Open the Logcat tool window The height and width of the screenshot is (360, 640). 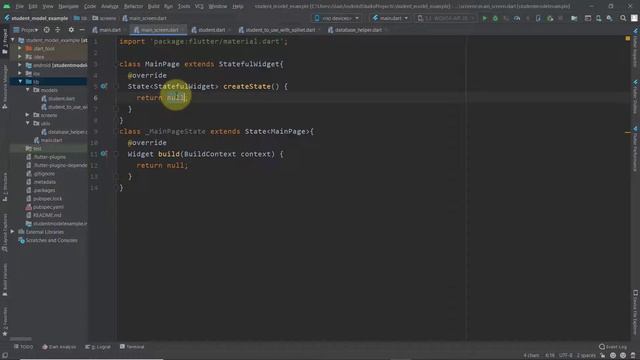tap(98, 347)
